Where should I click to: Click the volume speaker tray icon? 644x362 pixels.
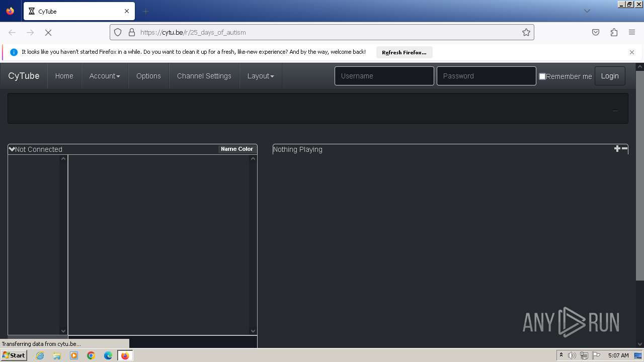[572, 355]
